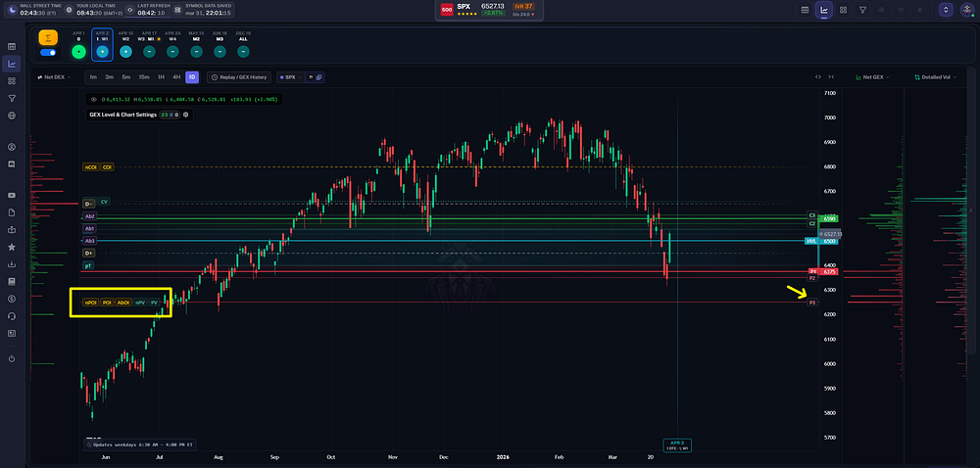The width and height of the screenshot is (980, 468).
Task: Click up-down chevron selector top right
Action: click(x=947, y=10)
